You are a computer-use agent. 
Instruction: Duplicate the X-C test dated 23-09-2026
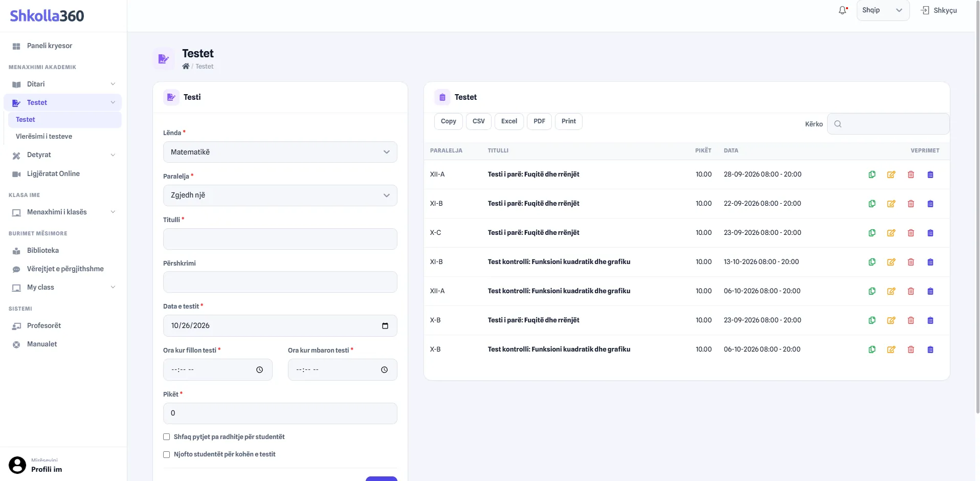coord(872,233)
